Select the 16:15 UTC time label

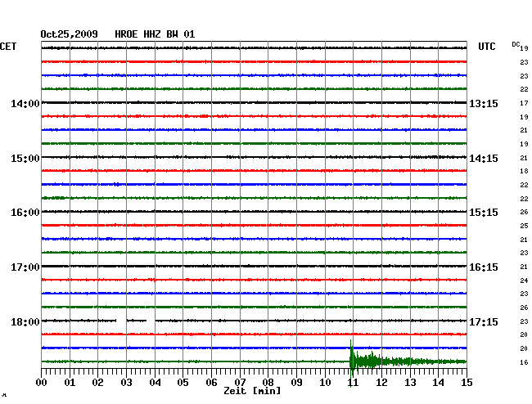[484, 267]
